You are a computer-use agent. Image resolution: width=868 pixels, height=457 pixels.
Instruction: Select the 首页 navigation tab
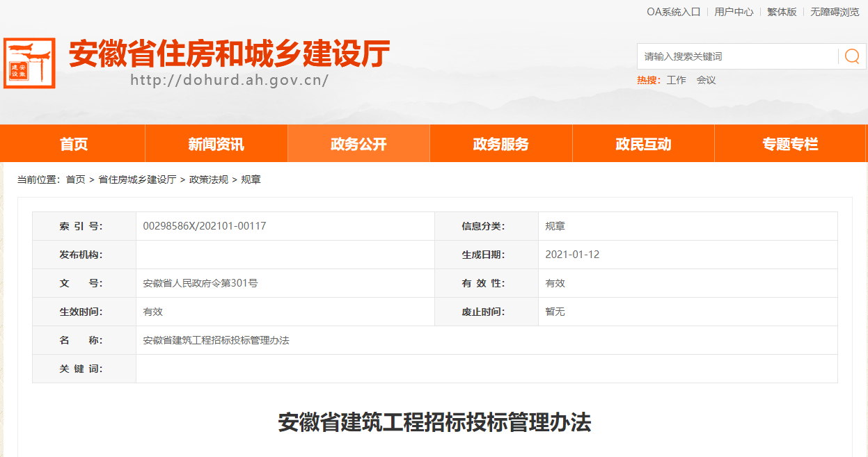[72, 143]
